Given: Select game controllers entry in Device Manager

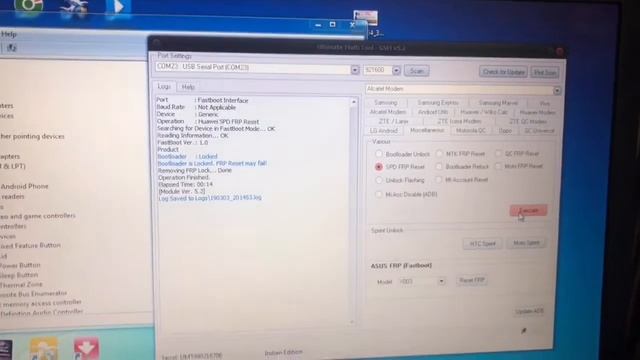Looking at the screenshot, I should (38, 216).
